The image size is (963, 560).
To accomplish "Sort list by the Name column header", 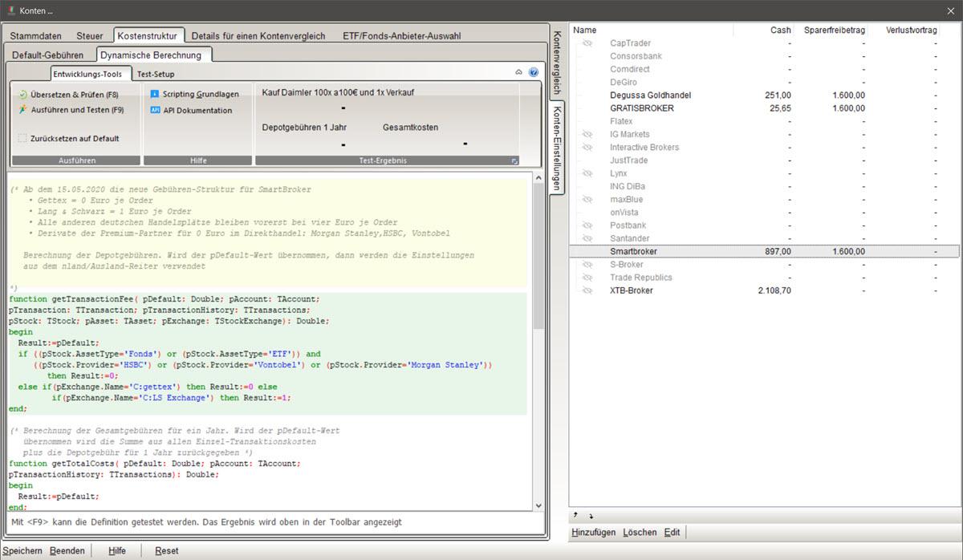I will click(652, 30).
